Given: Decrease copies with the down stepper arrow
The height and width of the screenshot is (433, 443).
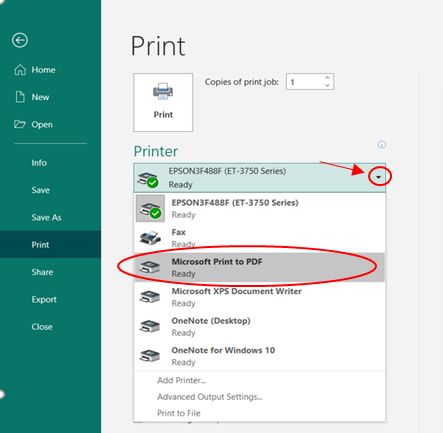Looking at the screenshot, I should tap(327, 86).
